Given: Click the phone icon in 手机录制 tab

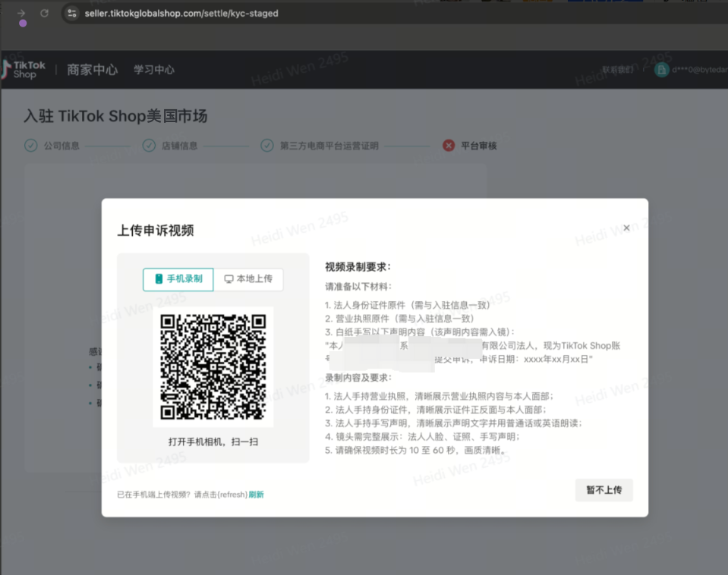Looking at the screenshot, I should 159,279.
